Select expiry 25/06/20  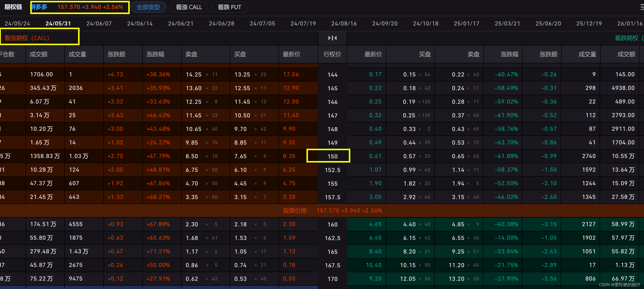[x=548, y=24]
